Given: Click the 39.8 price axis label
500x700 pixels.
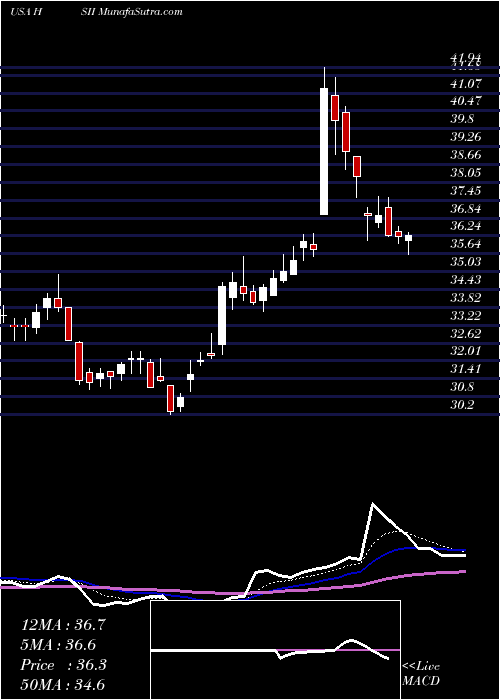Looking at the screenshot, I should [x=461, y=119].
